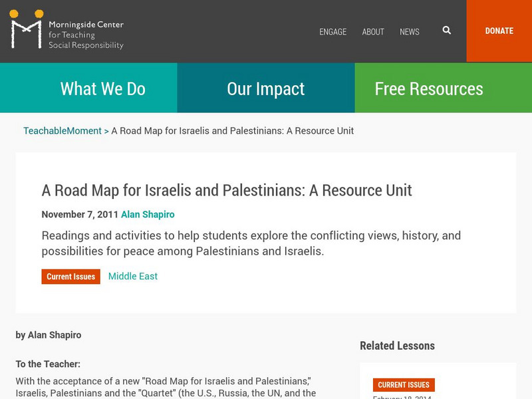Click the article title heading link
The image size is (532, 399).
[x=227, y=190]
